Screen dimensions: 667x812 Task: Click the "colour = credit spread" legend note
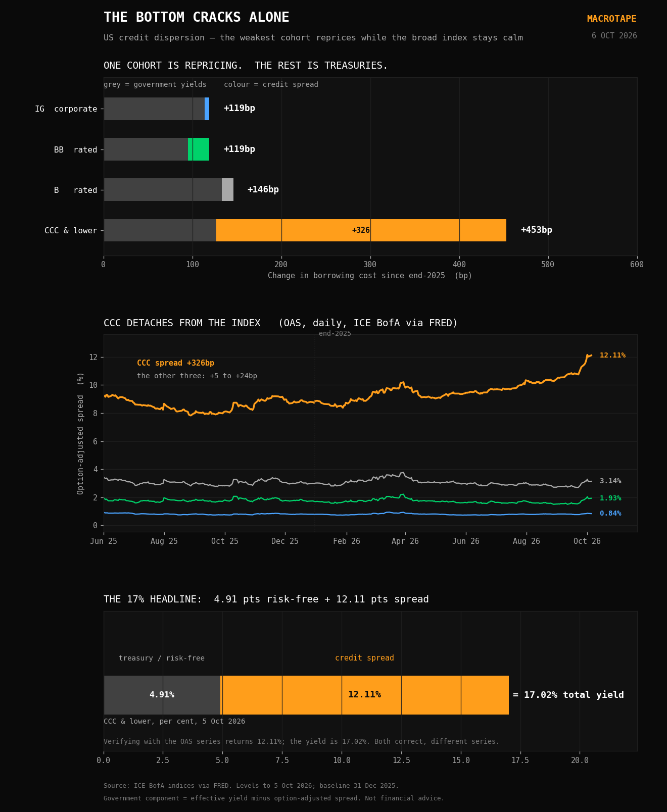271,84
